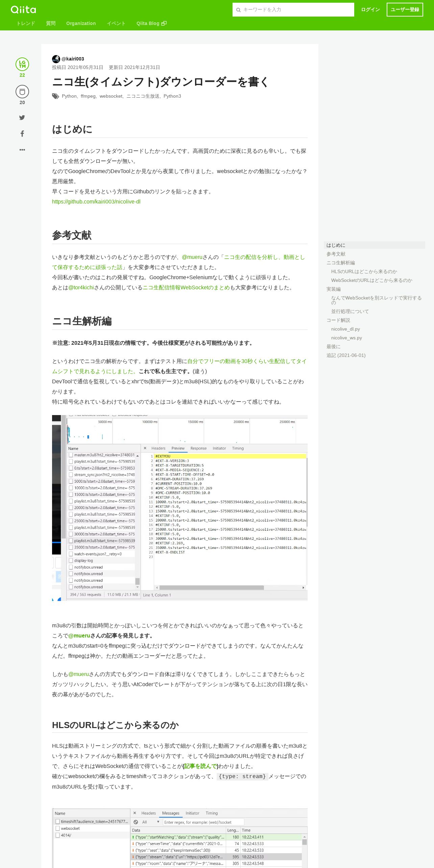Jump to nicolive_dl.py in table of contents
Viewport: 434px width, 868px height.
(345, 329)
